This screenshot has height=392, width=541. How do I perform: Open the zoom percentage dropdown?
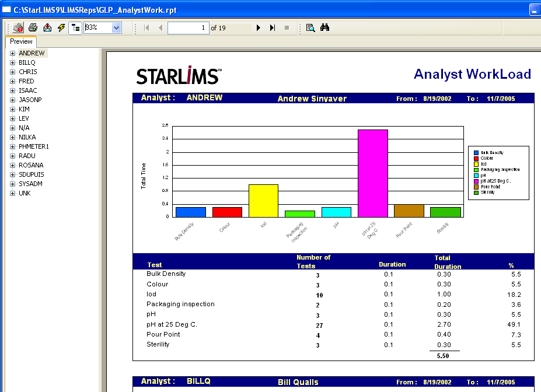coord(117,27)
